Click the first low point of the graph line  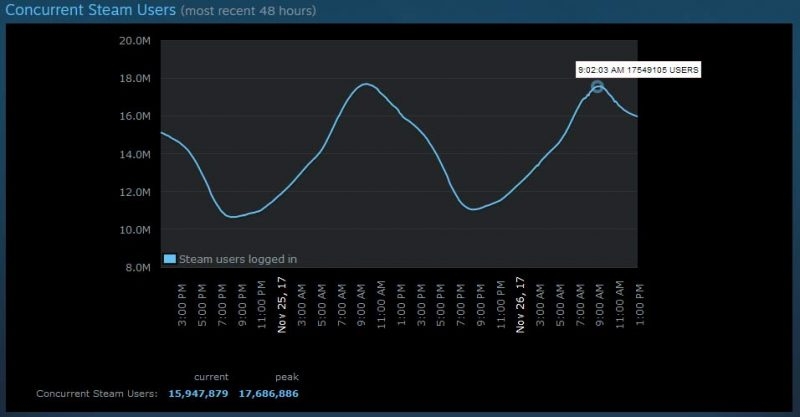click(232, 216)
